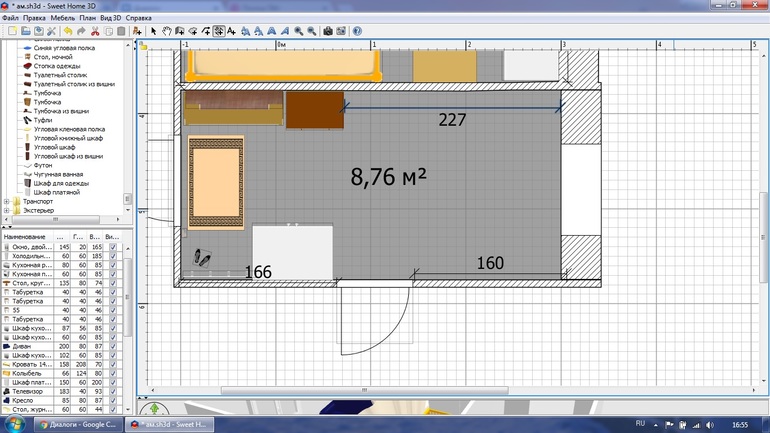
Task: Toggle visibility checkbox for Кресло row
Action: pos(113,400)
